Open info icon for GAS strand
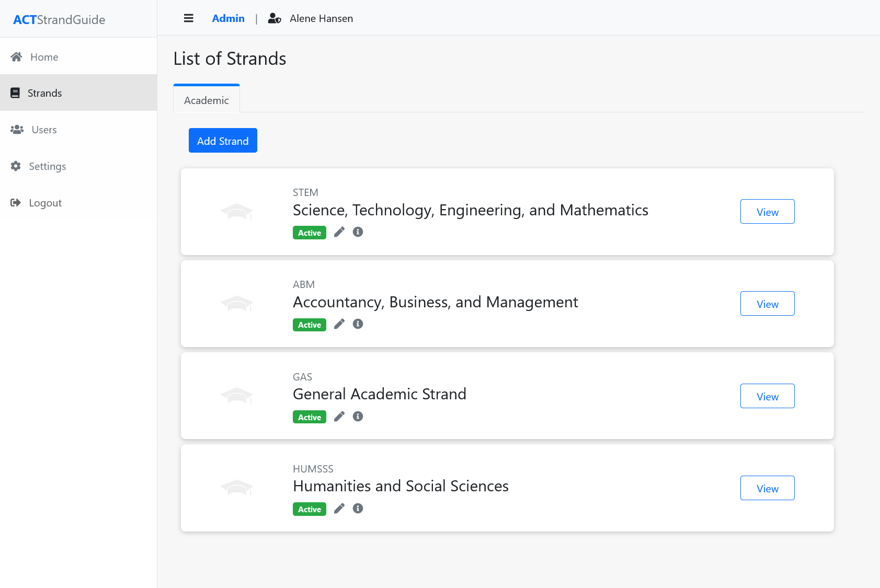The width and height of the screenshot is (880, 588). click(358, 417)
